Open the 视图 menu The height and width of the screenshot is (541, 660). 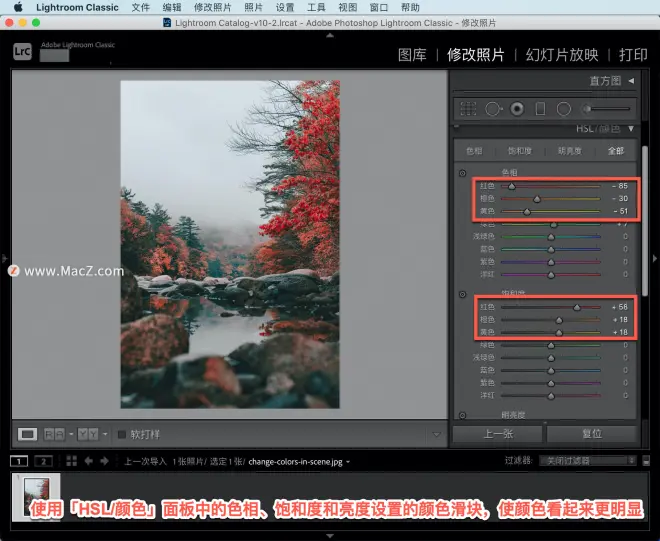pos(348,7)
